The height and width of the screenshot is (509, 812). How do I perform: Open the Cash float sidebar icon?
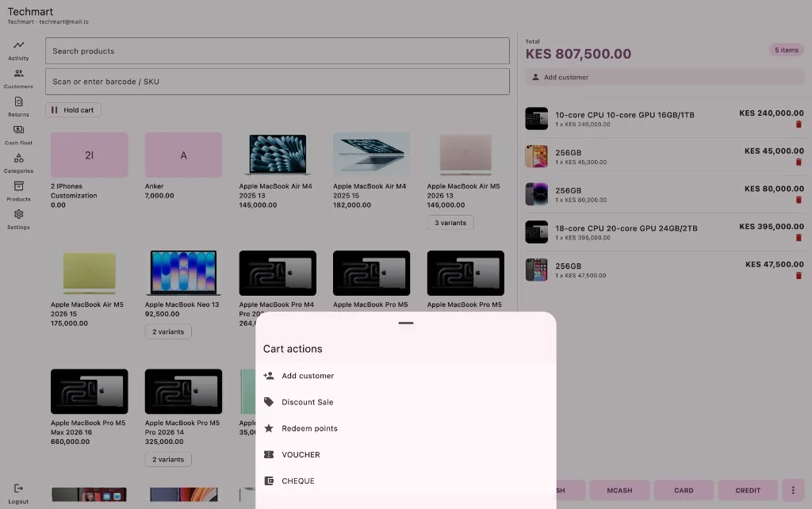point(19,129)
